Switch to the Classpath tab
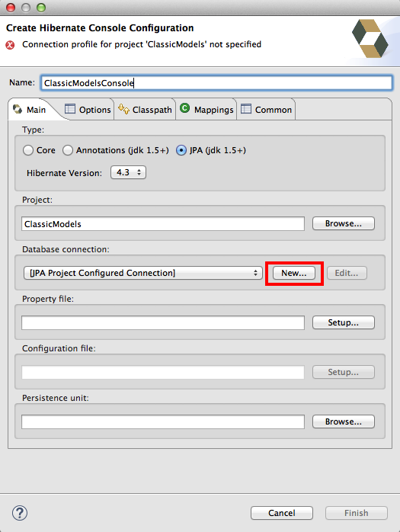Image resolution: width=400 pixels, height=532 pixels. coord(146,110)
